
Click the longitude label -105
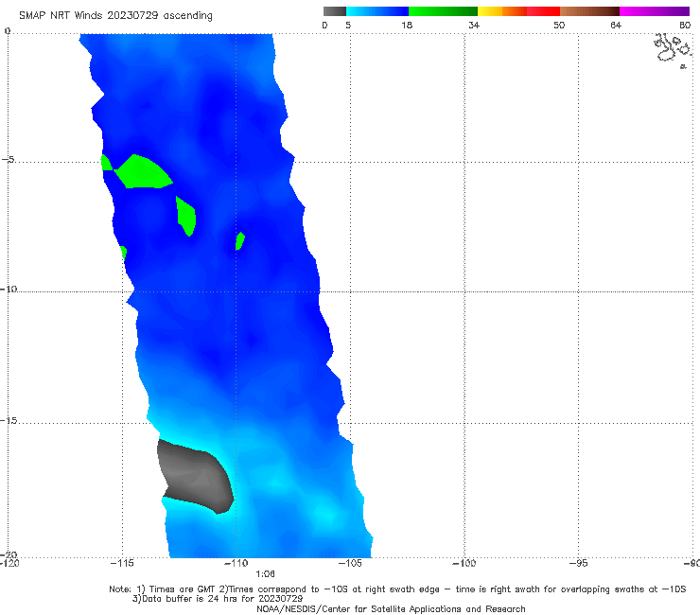tap(350, 563)
